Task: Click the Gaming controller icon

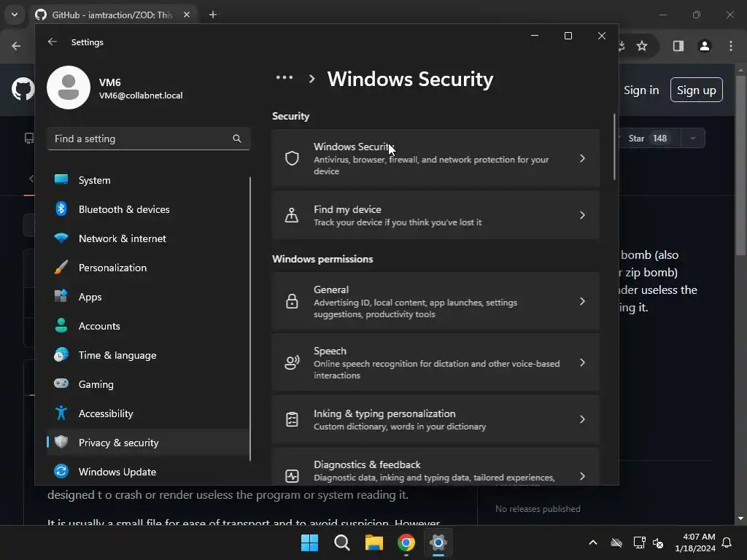Action: tap(61, 384)
